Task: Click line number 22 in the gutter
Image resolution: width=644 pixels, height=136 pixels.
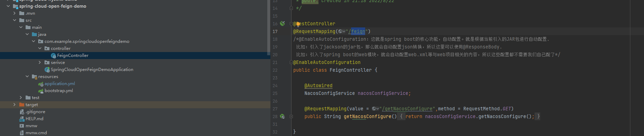Action: (x=275, y=70)
